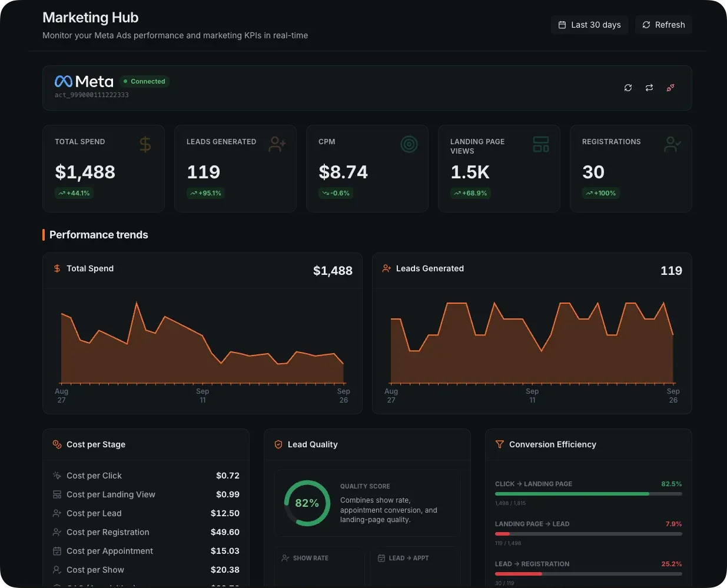Screen dimensions: 727x588
Task: Click the 25.2% Lead → Registration percentage
Action: coord(672,564)
